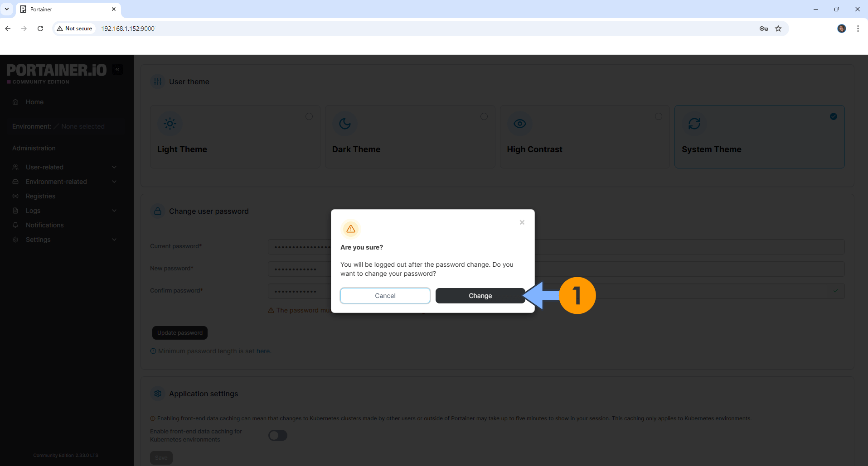
Task: Collapse the sidebar with the double-chevron button
Action: click(x=117, y=69)
